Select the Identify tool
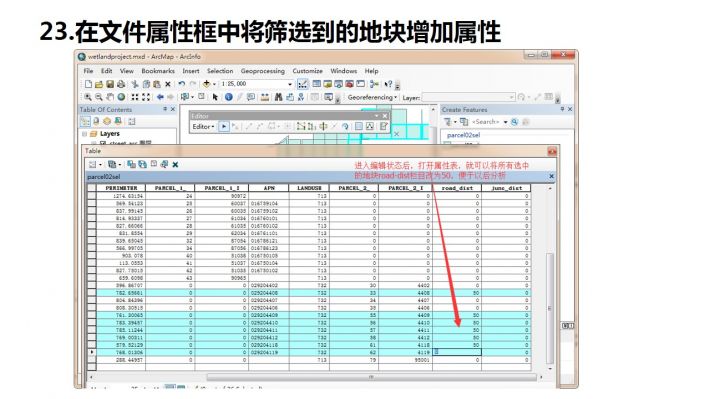 pyautogui.click(x=229, y=97)
